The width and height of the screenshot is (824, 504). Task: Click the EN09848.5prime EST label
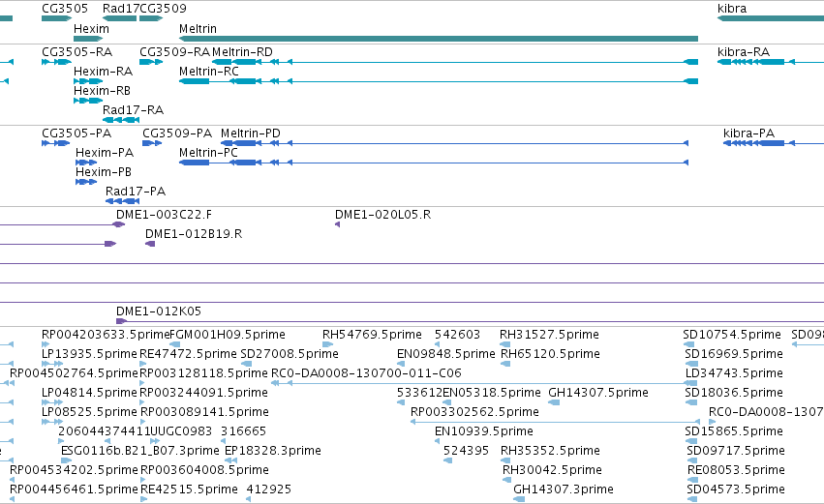pyautogui.click(x=446, y=354)
